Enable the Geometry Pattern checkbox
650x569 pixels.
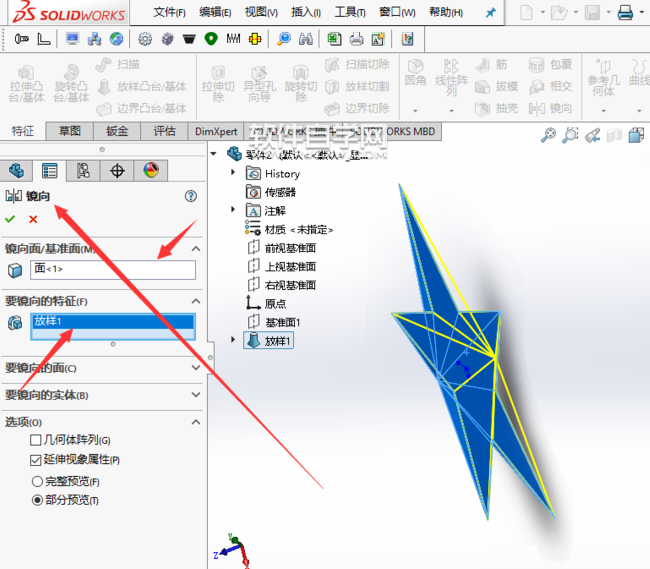click(36, 440)
